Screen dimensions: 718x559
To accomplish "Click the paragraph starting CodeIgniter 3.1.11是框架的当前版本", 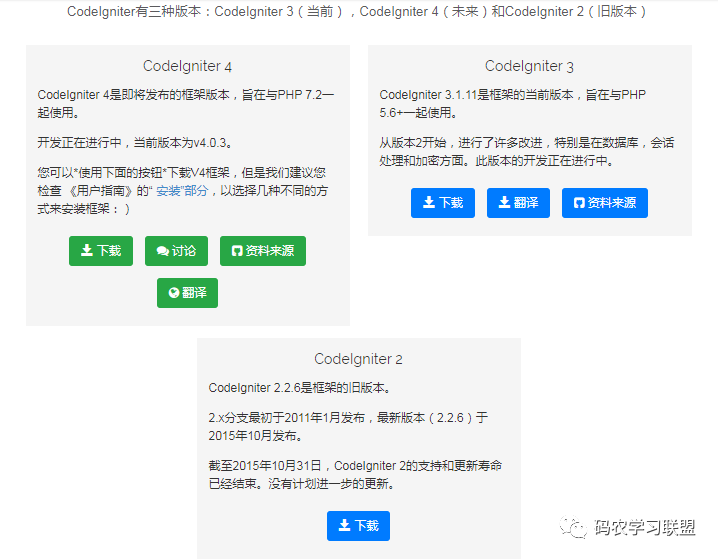I will (x=513, y=103).
